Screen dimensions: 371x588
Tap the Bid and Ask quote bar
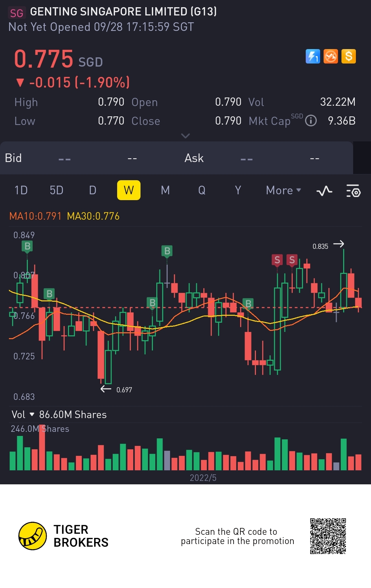(177, 158)
